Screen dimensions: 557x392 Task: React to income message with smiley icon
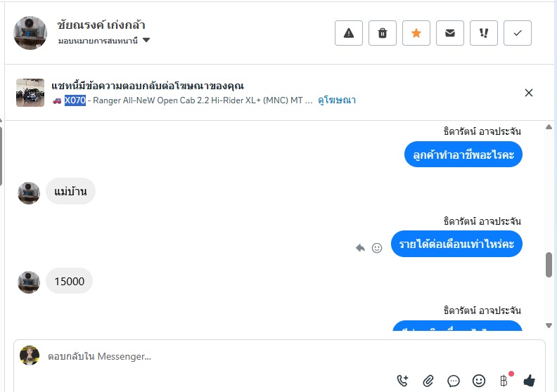pos(377,248)
